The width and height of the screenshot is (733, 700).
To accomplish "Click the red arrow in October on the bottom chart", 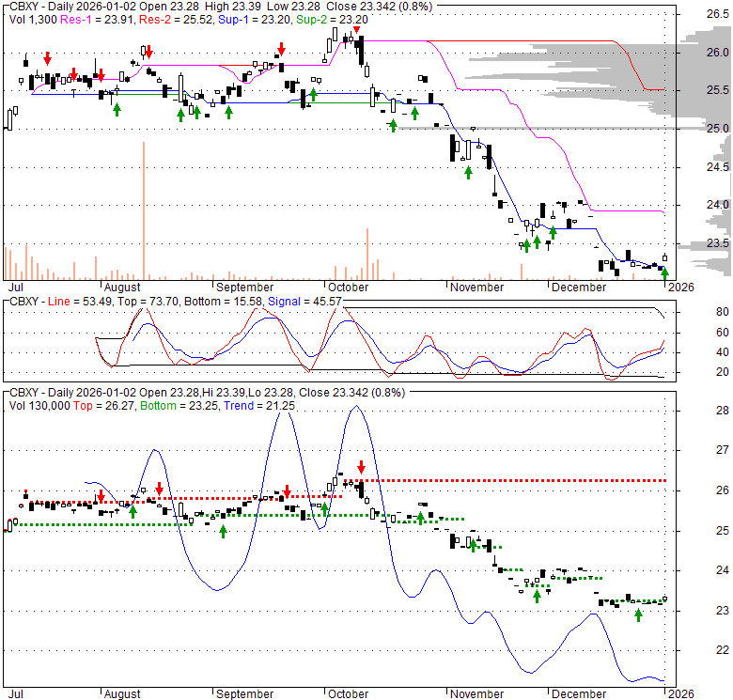I will pyautogui.click(x=361, y=466).
